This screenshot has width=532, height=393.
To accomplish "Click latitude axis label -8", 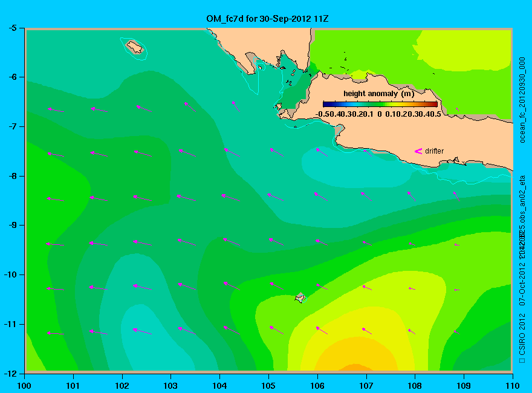I will pyautogui.click(x=12, y=176).
